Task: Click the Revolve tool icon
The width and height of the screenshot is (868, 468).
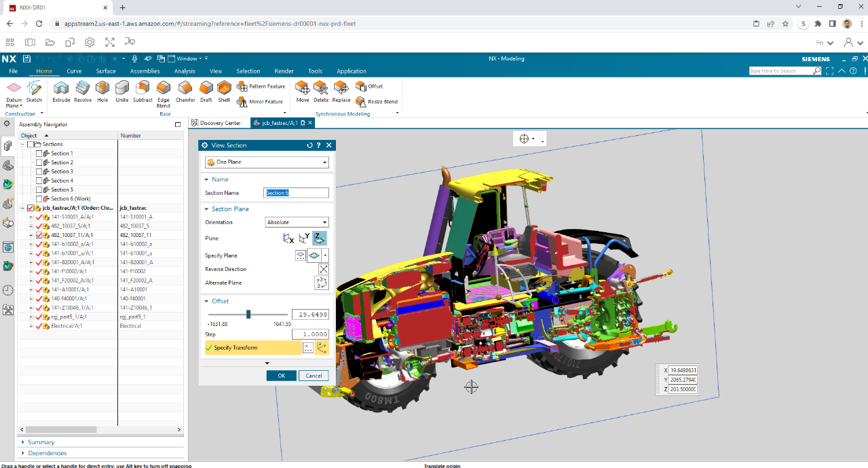Action: point(83,88)
